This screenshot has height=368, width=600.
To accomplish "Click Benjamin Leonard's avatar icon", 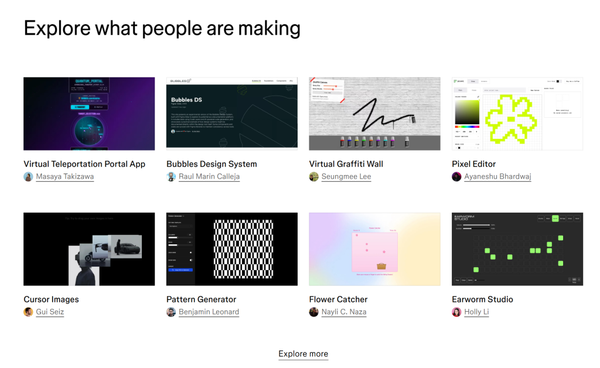I will click(171, 312).
